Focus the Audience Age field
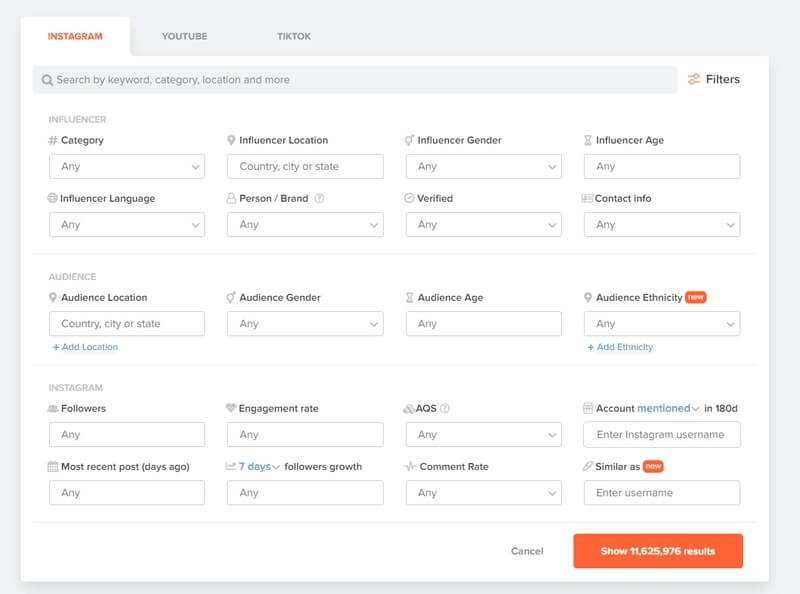The width and height of the screenshot is (800, 594). (x=484, y=324)
